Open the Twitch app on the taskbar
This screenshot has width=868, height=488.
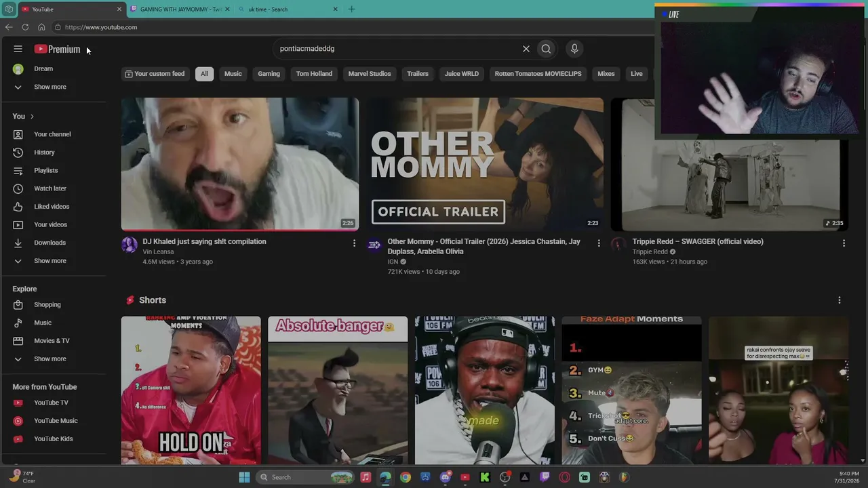(x=545, y=477)
